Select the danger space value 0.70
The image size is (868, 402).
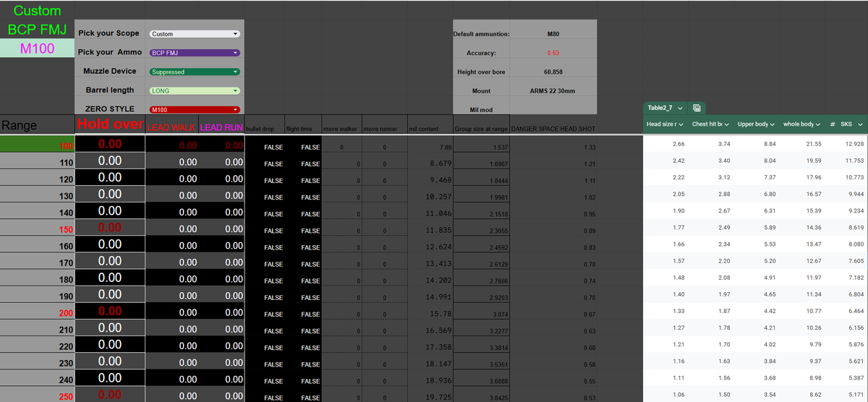coord(553,296)
